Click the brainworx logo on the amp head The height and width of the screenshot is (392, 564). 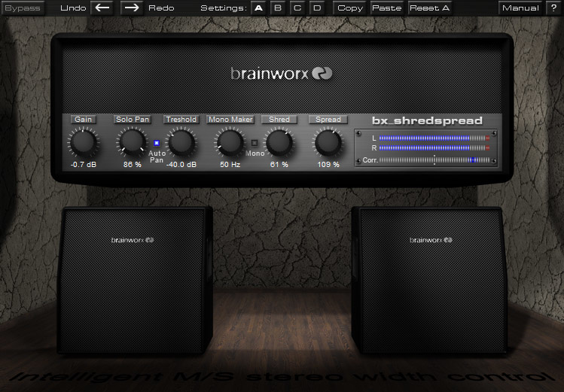(281, 74)
